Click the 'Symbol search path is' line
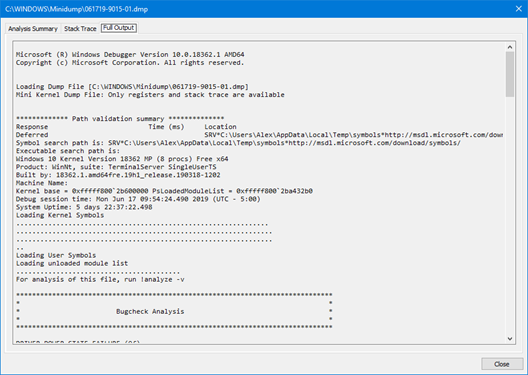This screenshot has height=375, width=528. (238, 143)
